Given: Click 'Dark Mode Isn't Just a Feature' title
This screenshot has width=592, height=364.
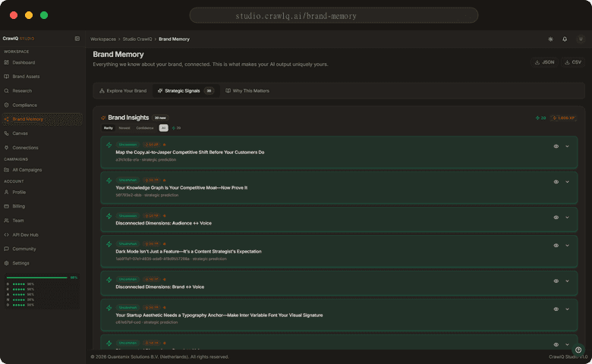Looking at the screenshot, I should coord(188,252).
